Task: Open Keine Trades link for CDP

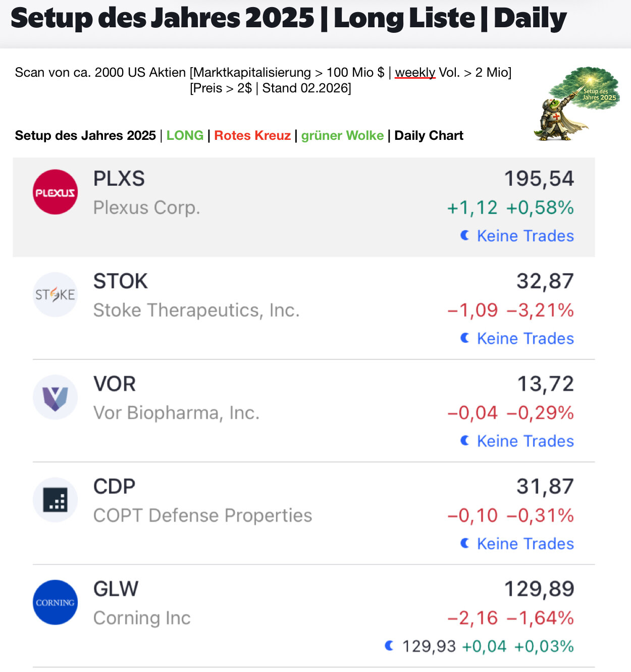Action: click(x=525, y=543)
